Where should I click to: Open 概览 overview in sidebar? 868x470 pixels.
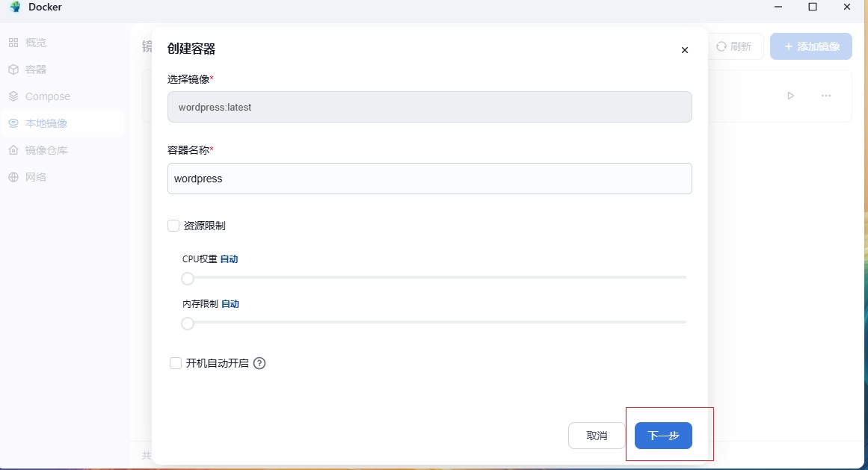(36, 43)
